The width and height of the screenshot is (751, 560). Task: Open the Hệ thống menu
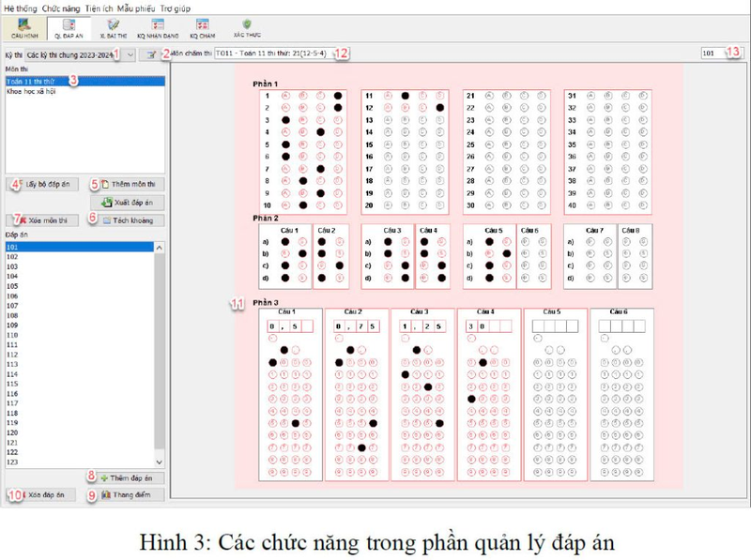click(20, 8)
